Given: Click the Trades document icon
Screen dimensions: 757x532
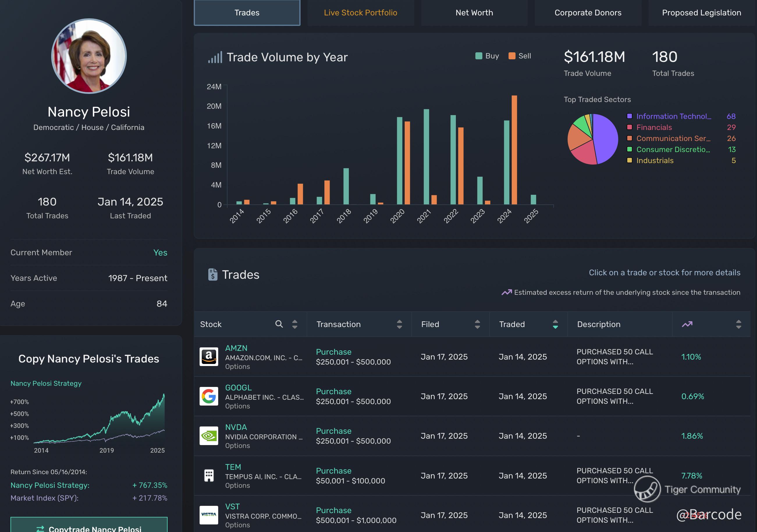Looking at the screenshot, I should click(213, 274).
